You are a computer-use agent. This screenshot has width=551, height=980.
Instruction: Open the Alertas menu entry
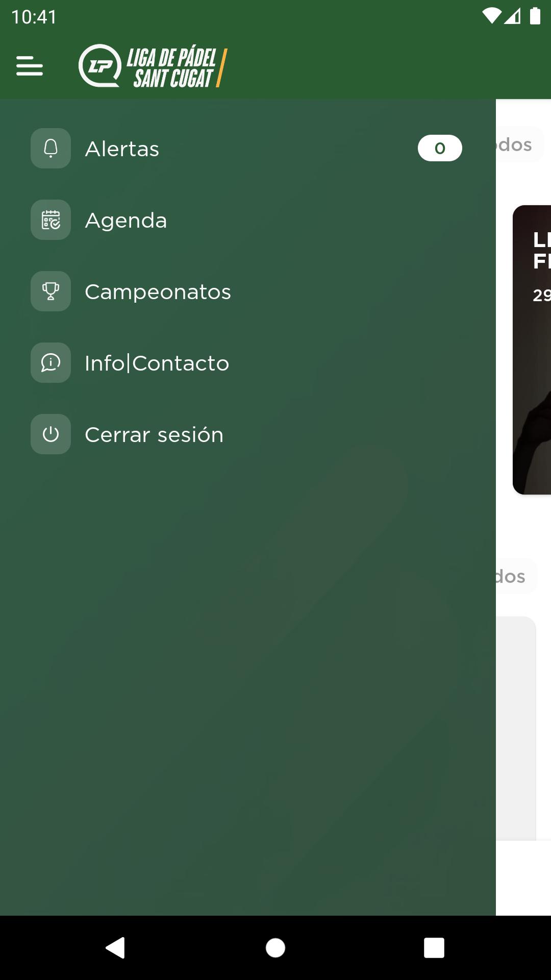247,149
